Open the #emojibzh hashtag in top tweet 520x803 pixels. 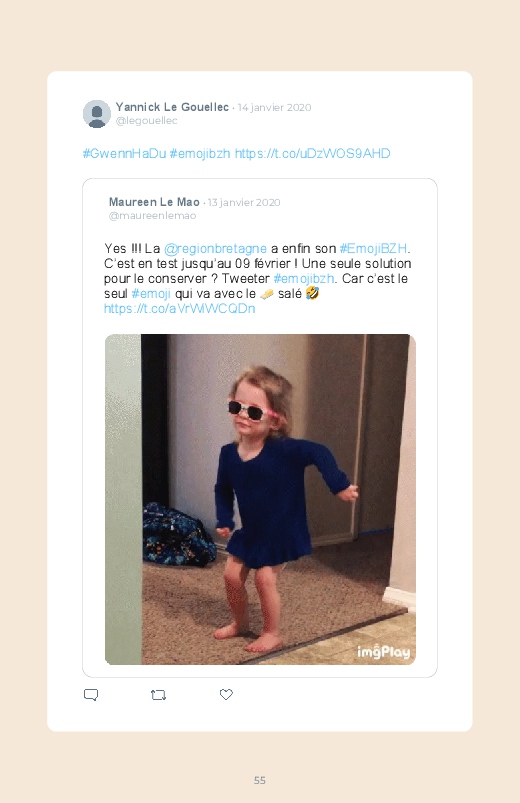pyautogui.click(x=200, y=154)
